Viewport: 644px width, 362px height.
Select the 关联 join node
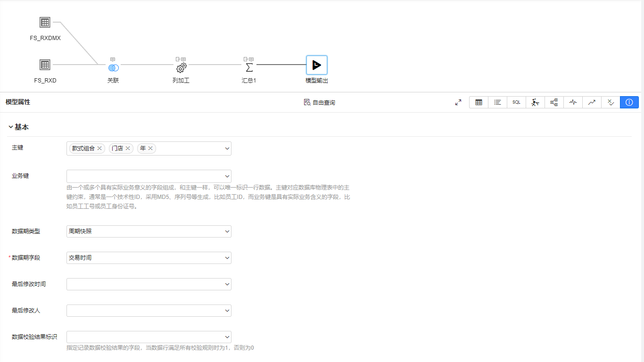tap(113, 67)
